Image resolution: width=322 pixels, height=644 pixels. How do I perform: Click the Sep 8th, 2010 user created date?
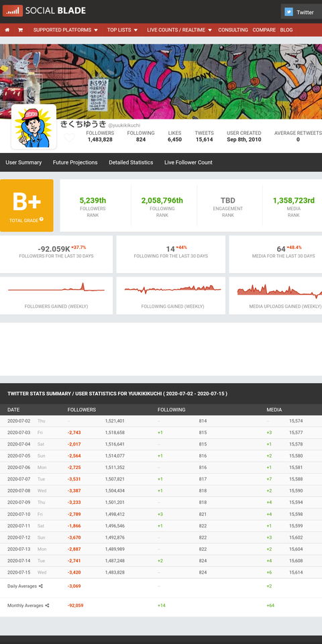244,140
